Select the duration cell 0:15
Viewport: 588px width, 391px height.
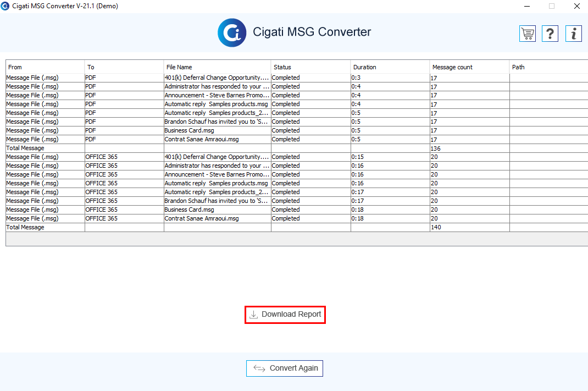click(x=390, y=157)
